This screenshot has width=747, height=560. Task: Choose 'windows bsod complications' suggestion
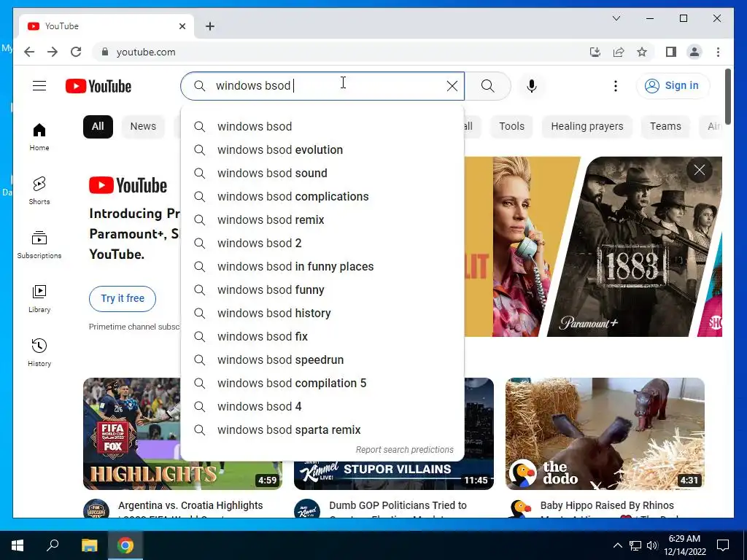click(x=322, y=196)
